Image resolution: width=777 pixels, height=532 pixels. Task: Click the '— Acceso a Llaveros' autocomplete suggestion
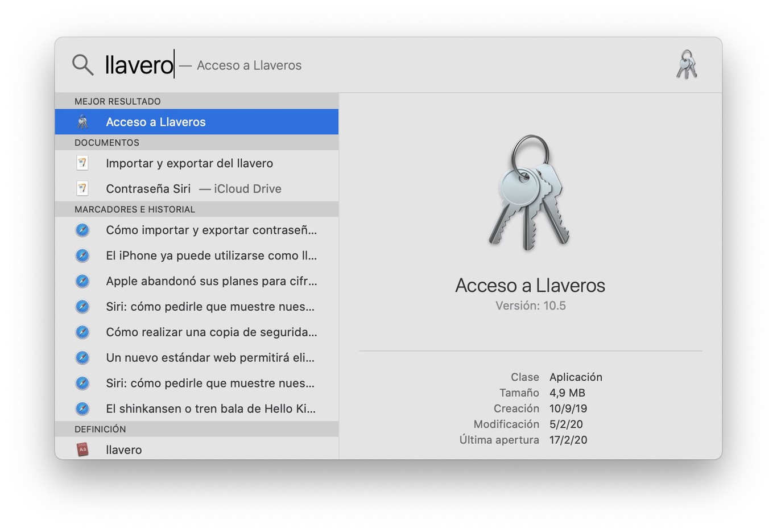click(241, 65)
